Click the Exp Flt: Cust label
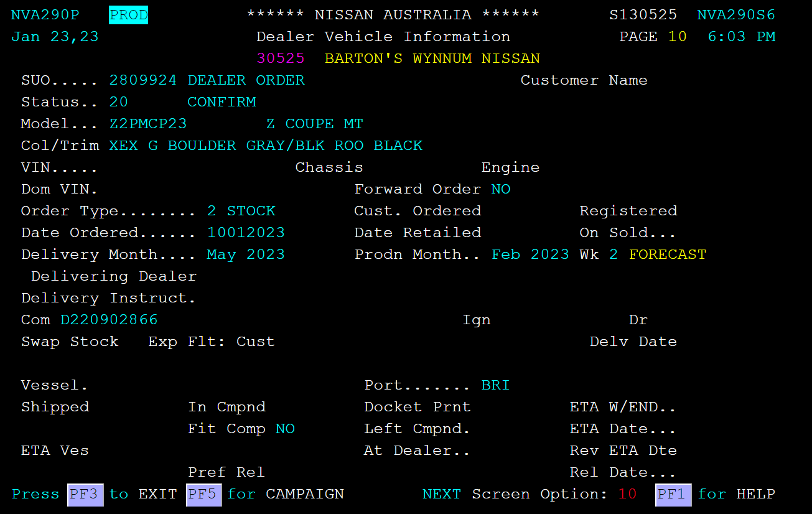This screenshot has width=812, height=514. pyautogui.click(x=212, y=342)
